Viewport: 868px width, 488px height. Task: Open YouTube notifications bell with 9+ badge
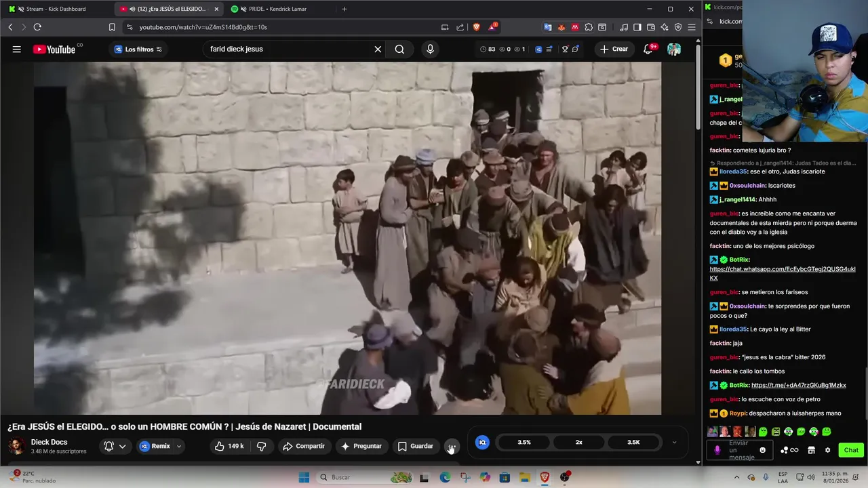click(x=649, y=49)
